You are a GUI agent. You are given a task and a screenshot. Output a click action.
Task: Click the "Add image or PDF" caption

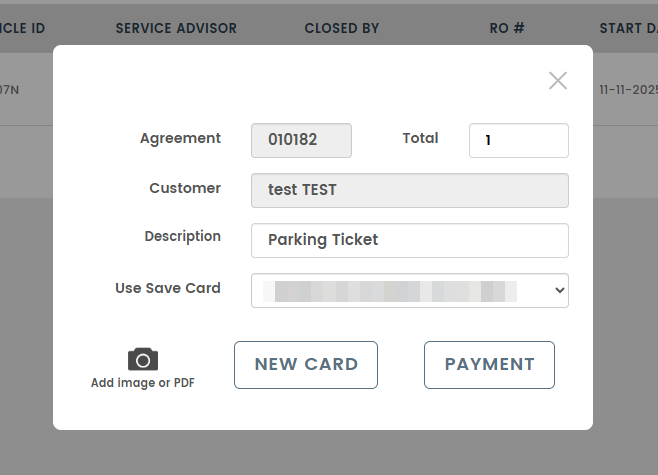[143, 383]
